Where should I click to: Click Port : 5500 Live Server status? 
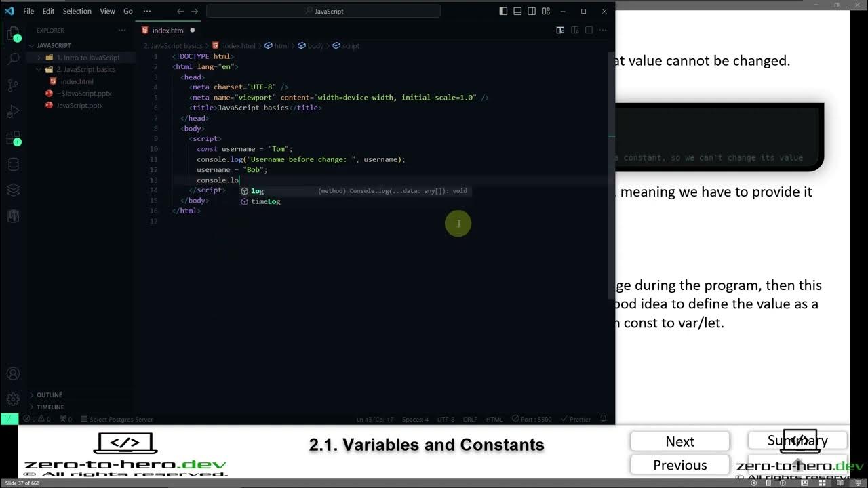point(532,420)
